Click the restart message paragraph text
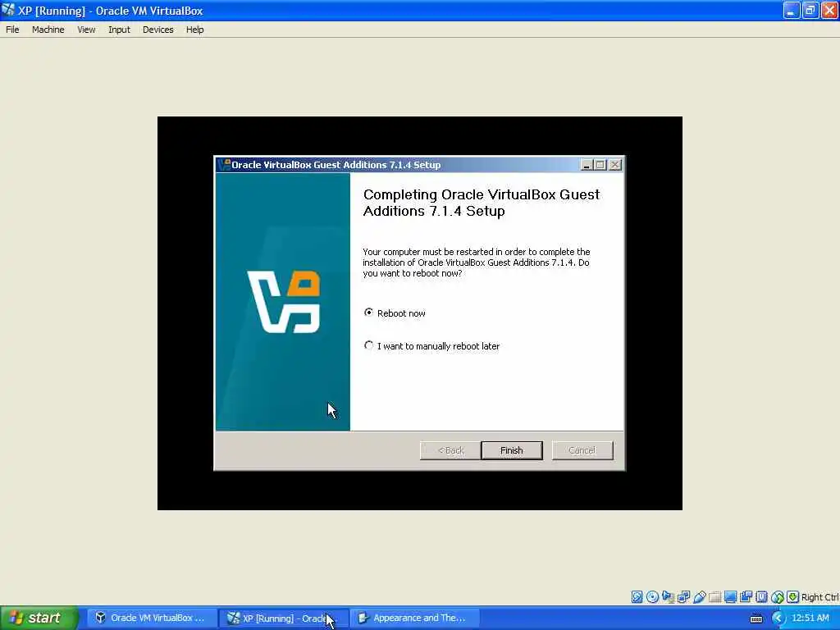The image size is (840, 630). click(477, 262)
